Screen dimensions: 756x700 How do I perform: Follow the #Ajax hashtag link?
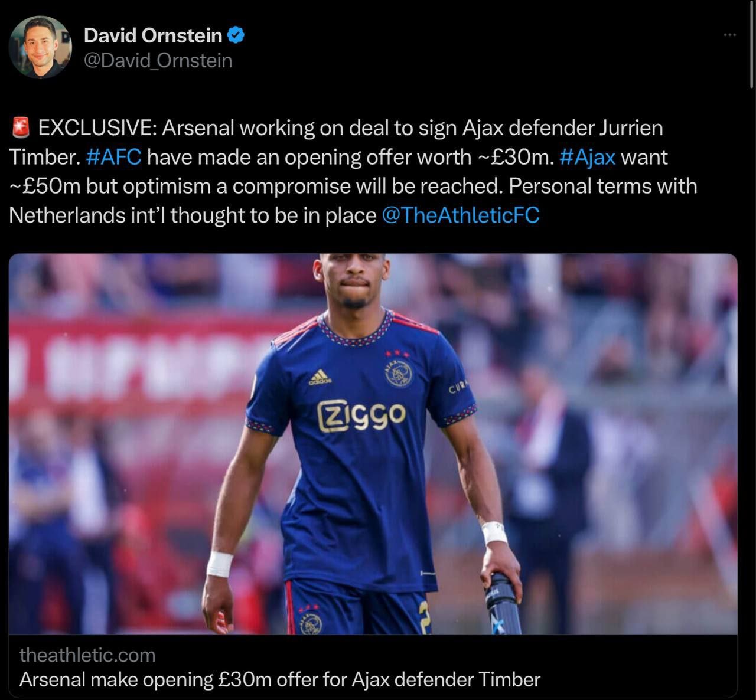tap(587, 157)
